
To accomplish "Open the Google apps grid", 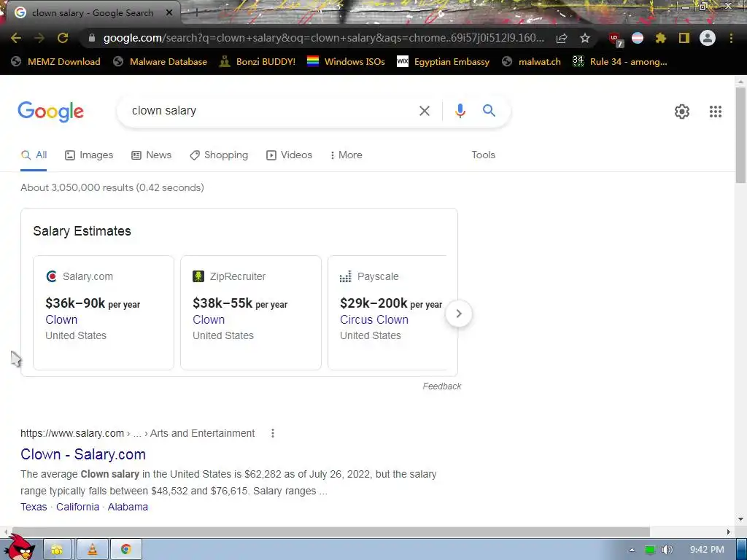I will point(715,112).
